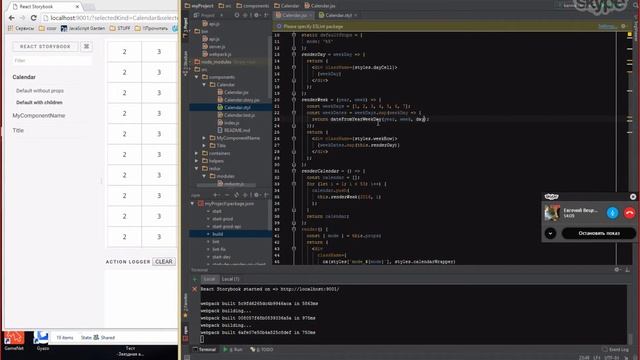Screen dimensions: 640x360
Task: Switch to the Local (1) terminal tab
Action: tap(230, 279)
